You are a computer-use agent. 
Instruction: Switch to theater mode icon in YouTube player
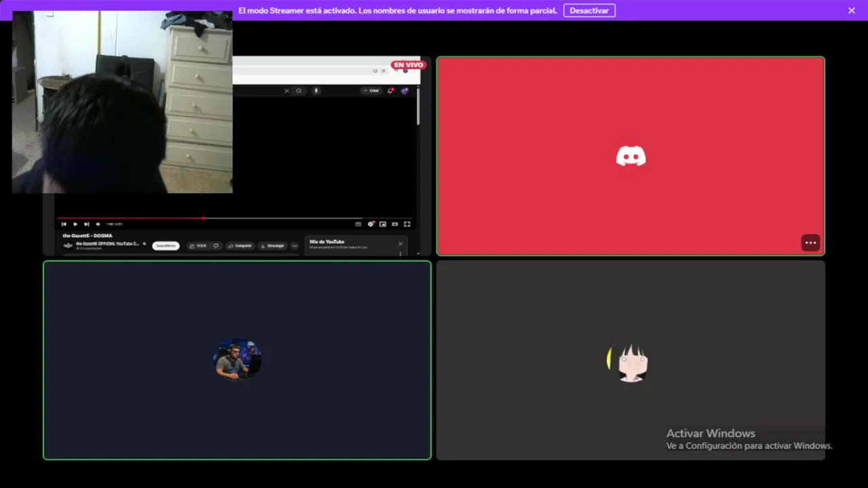(395, 224)
